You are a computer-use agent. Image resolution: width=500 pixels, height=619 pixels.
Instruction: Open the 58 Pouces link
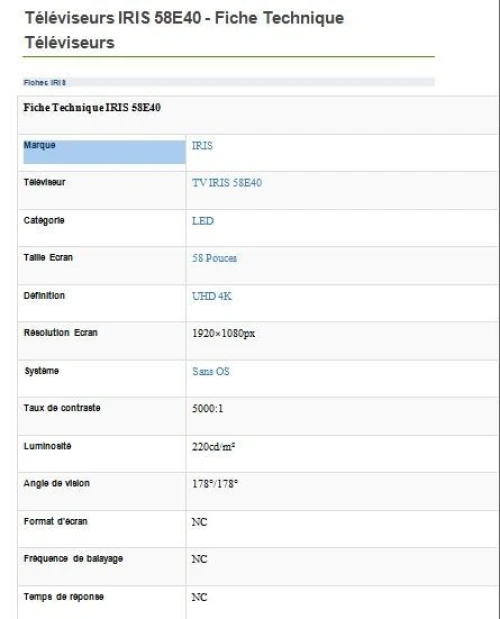(x=214, y=258)
